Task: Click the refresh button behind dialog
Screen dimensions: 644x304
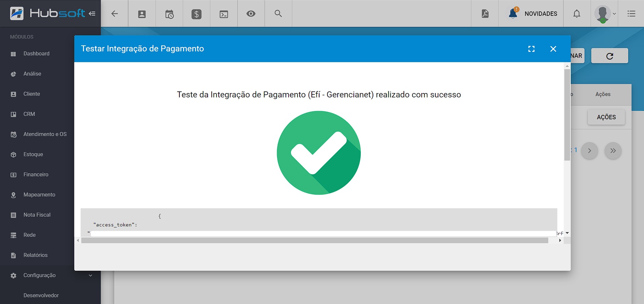Action: click(610, 56)
